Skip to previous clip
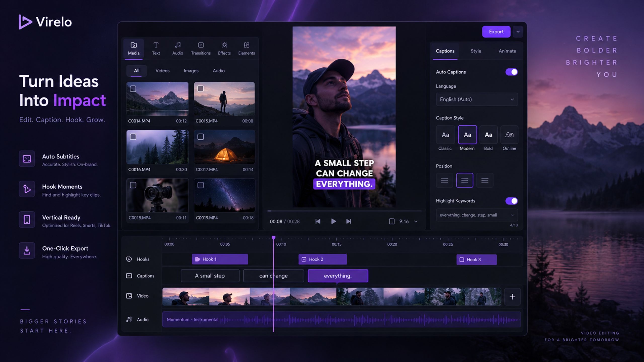 click(318, 221)
